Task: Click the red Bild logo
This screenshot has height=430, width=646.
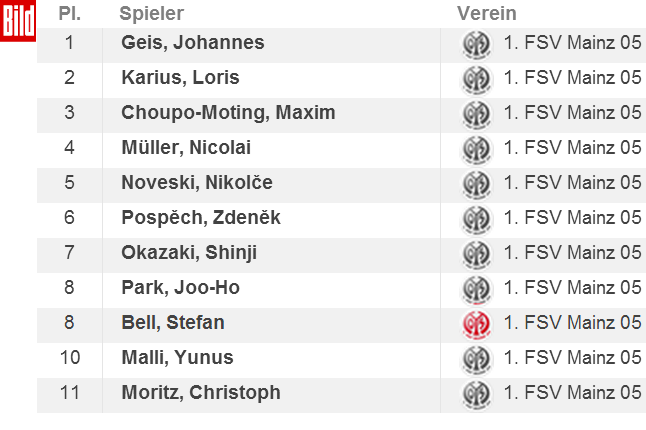Action: (18, 21)
